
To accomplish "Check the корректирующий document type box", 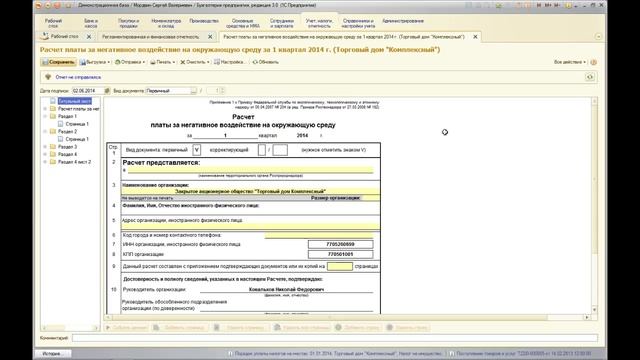I will (x=262, y=150).
